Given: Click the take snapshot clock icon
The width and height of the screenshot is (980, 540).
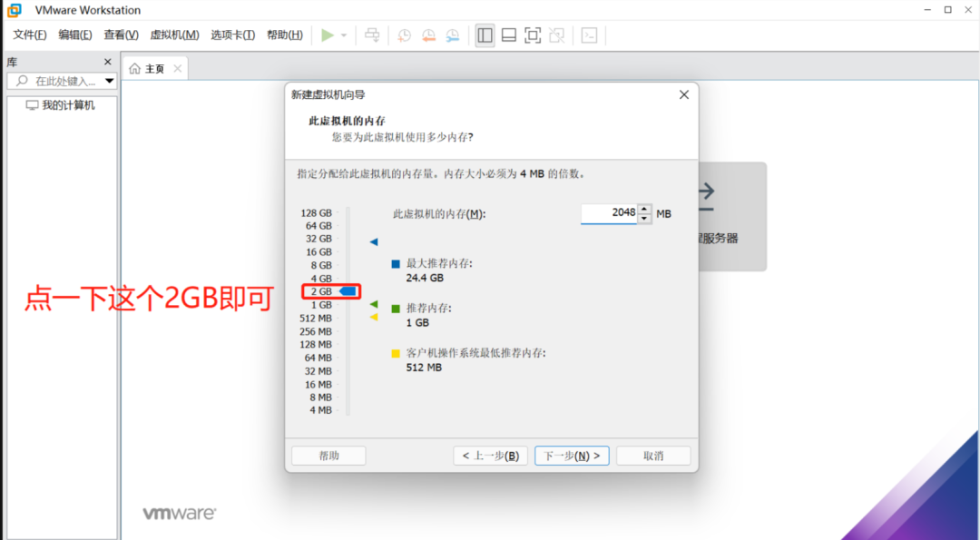Looking at the screenshot, I should point(405,35).
